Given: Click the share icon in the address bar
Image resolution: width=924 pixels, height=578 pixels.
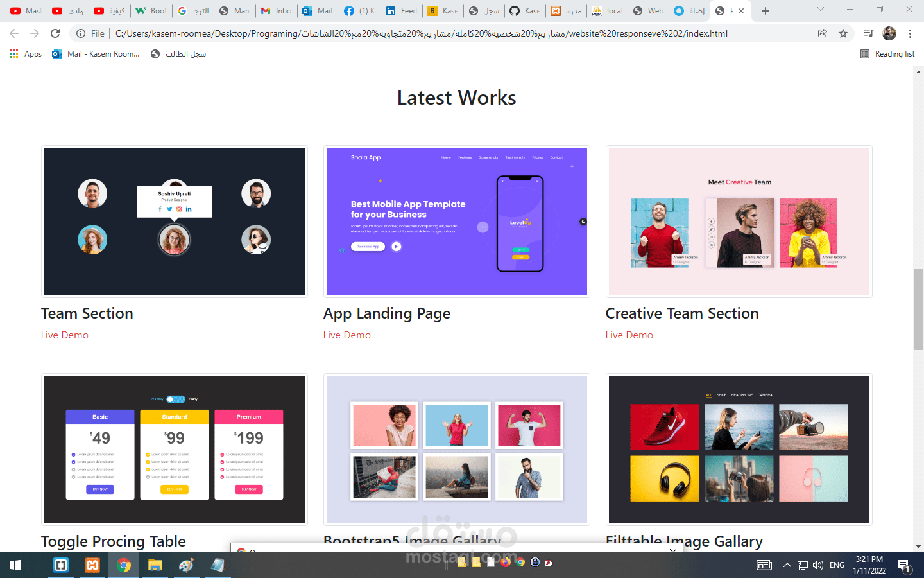Looking at the screenshot, I should pyautogui.click(x=823, y=33).
